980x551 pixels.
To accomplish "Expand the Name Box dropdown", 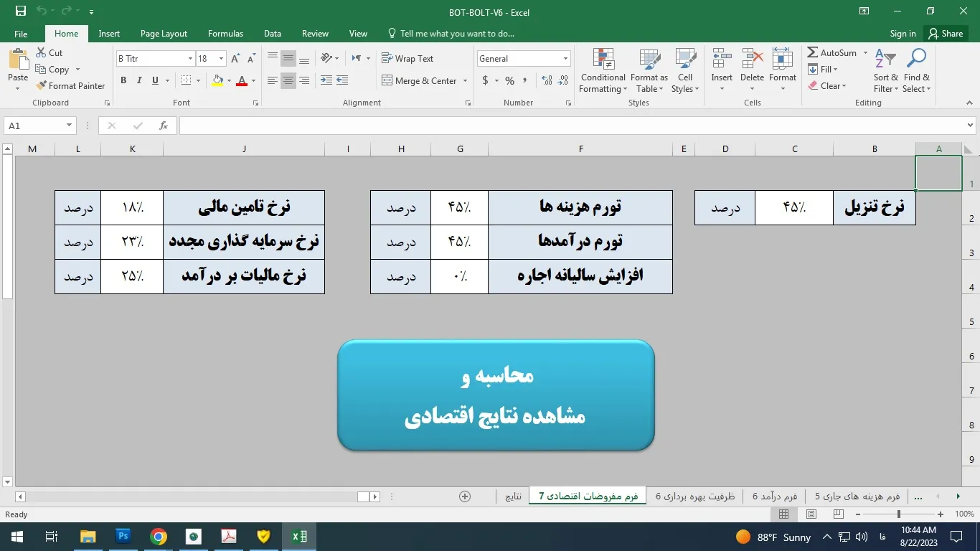I will [x=69, y=126].
